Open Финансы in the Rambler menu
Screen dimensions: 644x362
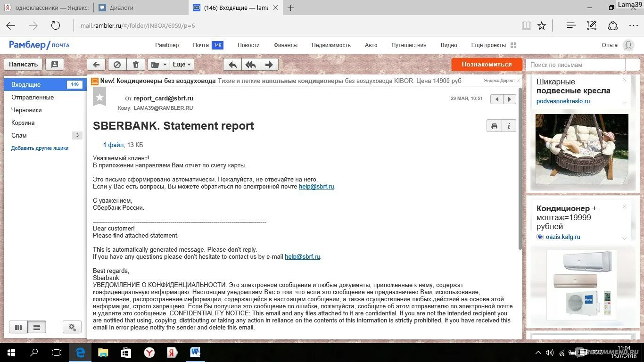286,45
